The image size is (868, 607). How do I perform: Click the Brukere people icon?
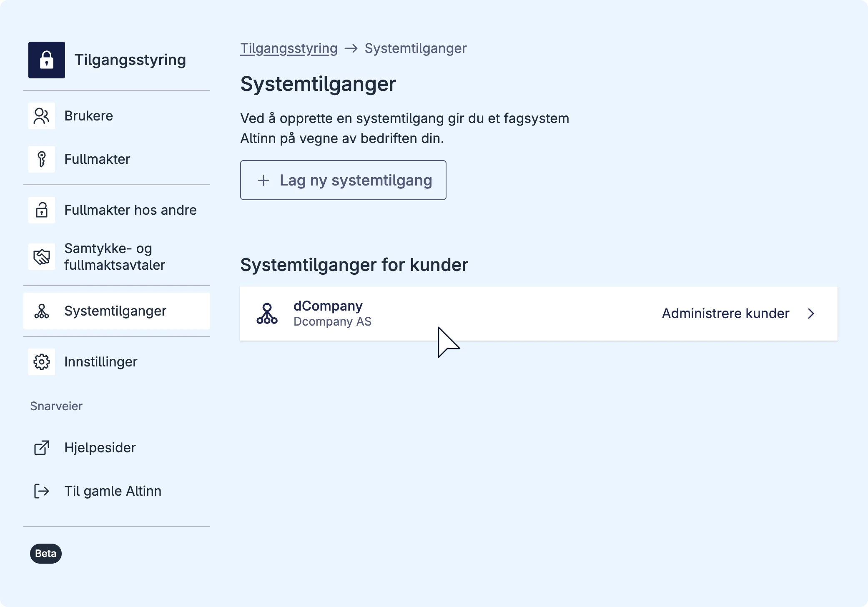pyautogui.click(x=42, y=116)
